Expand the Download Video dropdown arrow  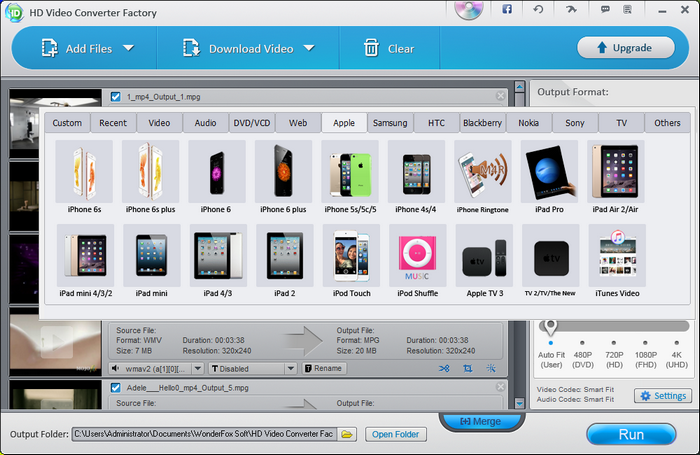[309, 48]
